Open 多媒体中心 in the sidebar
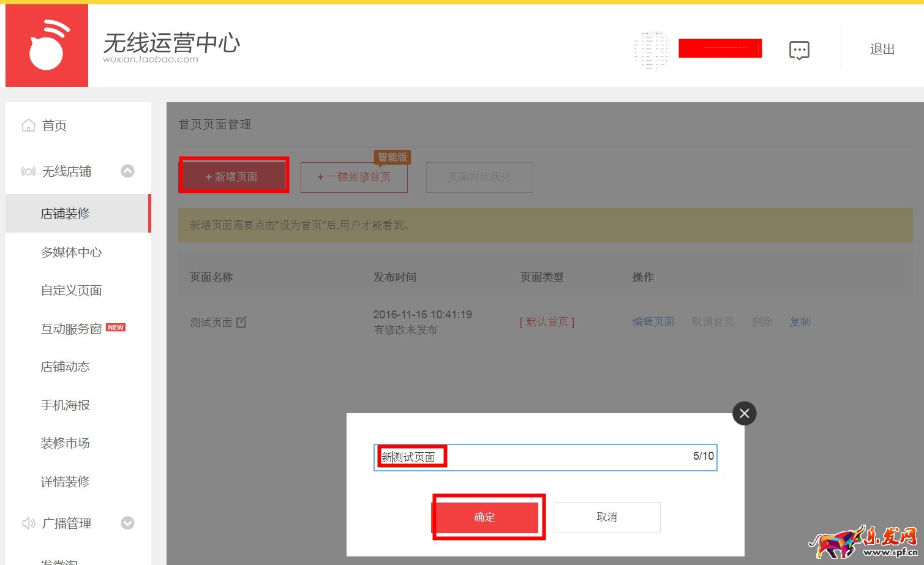 pyautogui.click(x=70, y=252)
